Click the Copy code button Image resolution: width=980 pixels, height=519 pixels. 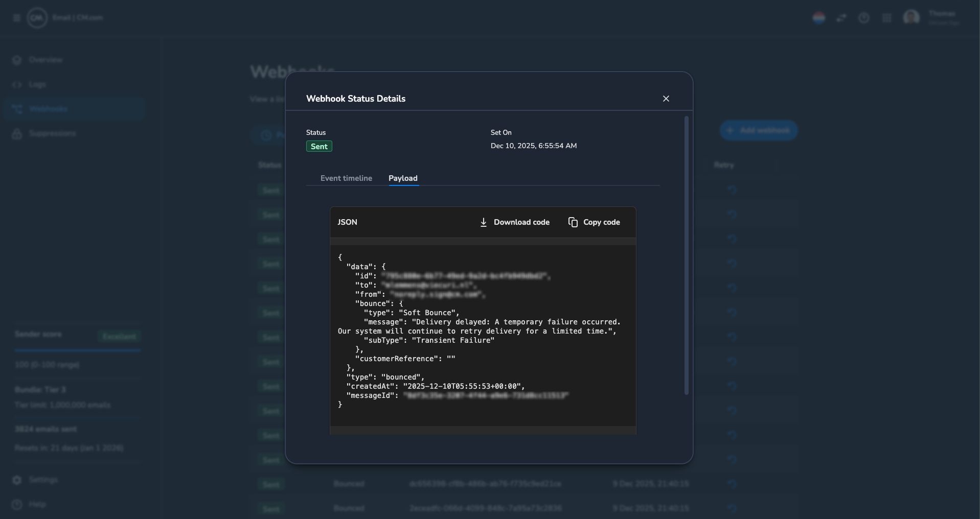[594, 222]
